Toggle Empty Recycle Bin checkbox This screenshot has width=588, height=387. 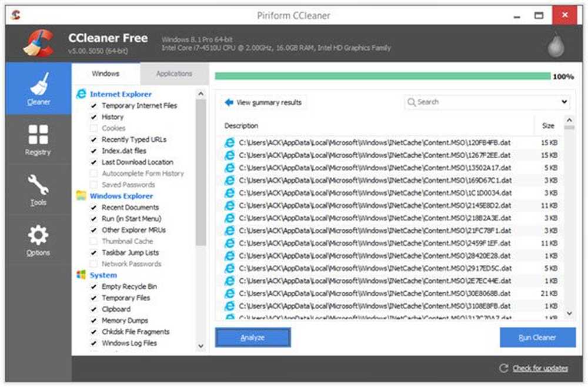(x=93, y=286)
